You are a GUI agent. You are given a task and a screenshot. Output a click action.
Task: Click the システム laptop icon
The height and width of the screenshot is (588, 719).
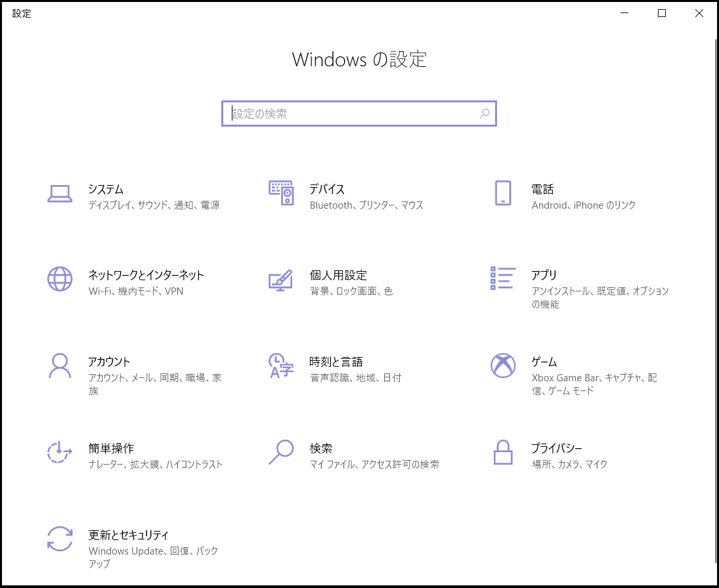(x=60, y=194)
